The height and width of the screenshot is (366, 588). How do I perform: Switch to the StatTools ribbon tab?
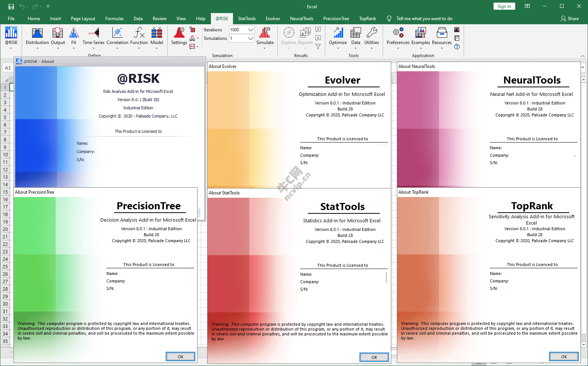247,19
